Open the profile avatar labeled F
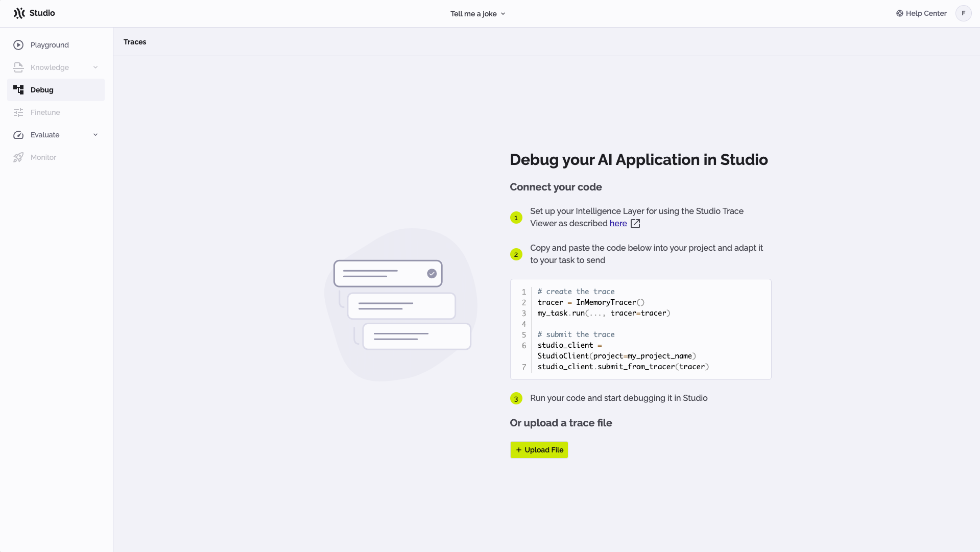 coord(964,13)
